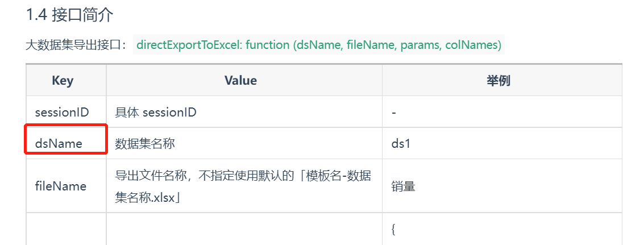Click the dash example in the sessionID row
Screen dimensions: 644x245
(x=393, y=113)
